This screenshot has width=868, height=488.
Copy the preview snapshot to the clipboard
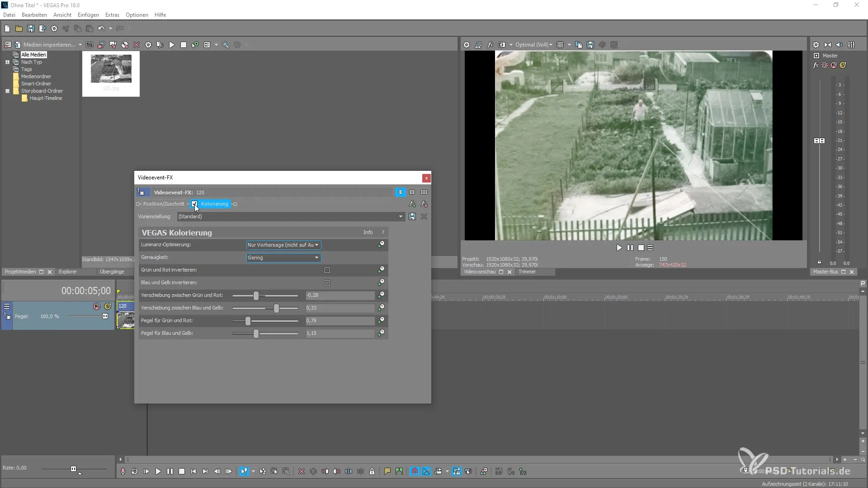click(579, 45)
